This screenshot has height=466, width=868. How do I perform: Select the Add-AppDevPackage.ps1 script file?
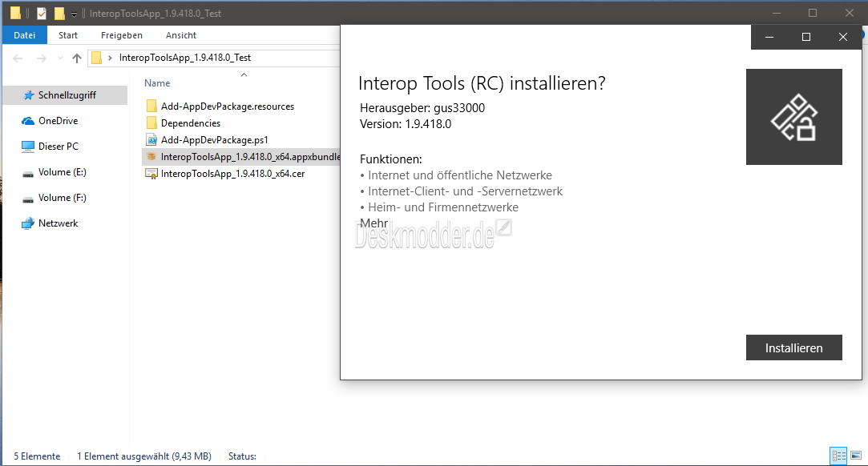(208, 140)
